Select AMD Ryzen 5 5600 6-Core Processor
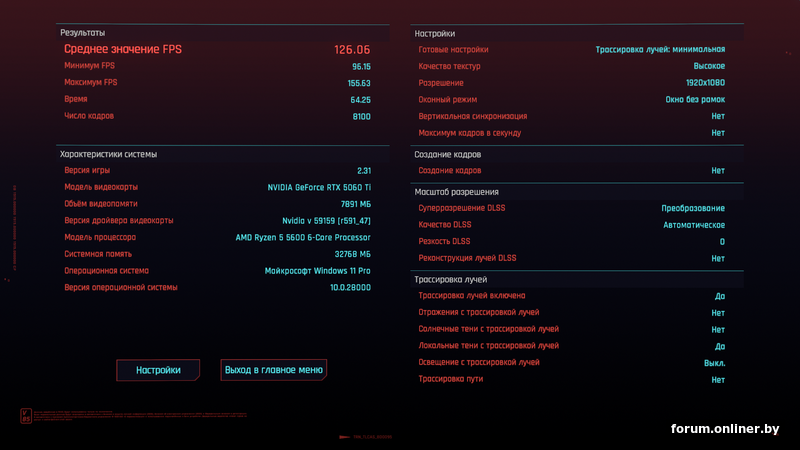 tap(303, 238)
